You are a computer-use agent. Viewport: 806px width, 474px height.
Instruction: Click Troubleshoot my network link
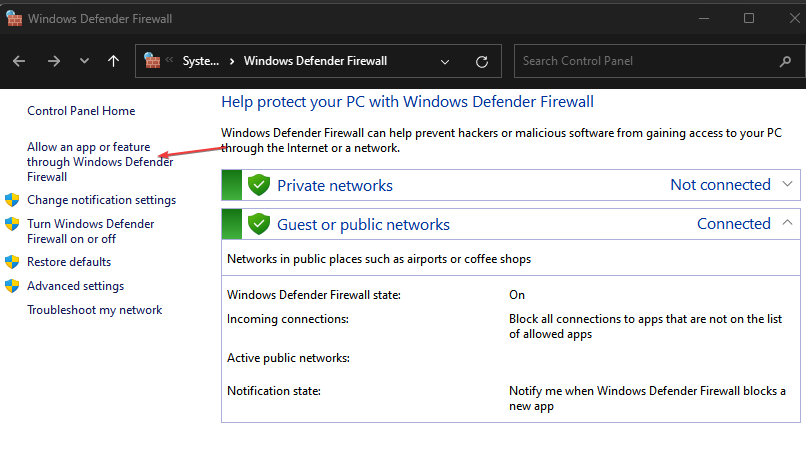94,310
